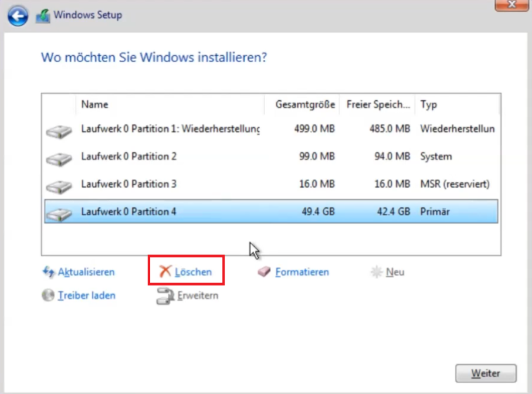Sort by the Name column header
The height and width of the screenshot is (394, 532).
95,104
